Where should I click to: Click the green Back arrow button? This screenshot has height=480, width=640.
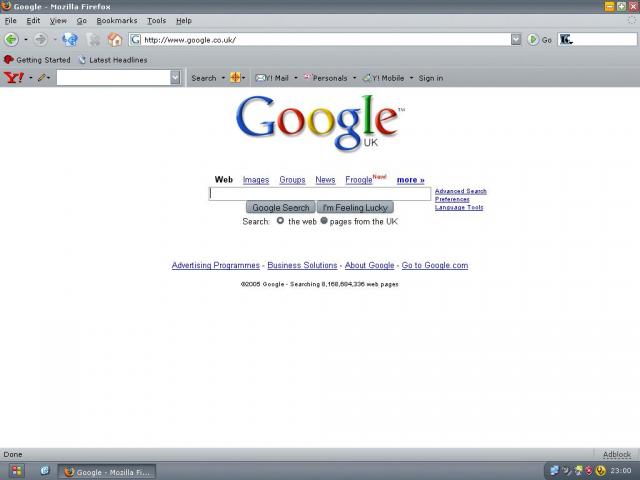pyautogui.click(x=11, y=40)
